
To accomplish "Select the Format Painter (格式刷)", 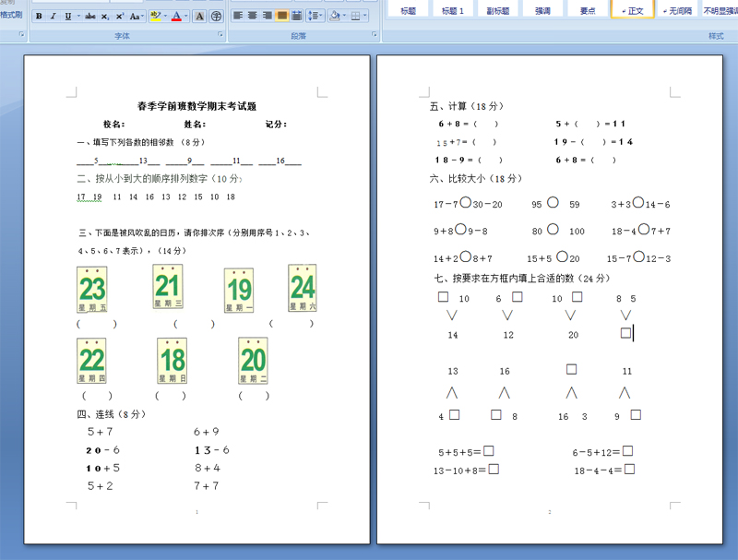I will click(11, 15).
